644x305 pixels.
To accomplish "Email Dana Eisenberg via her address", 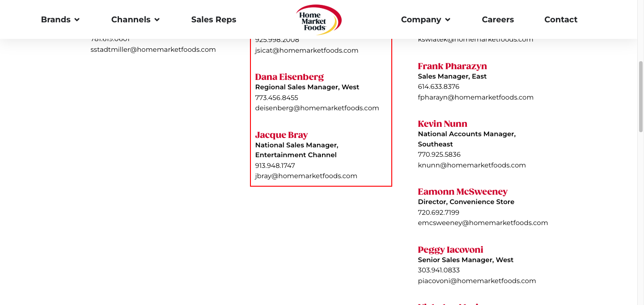I will tap(317, 108).
